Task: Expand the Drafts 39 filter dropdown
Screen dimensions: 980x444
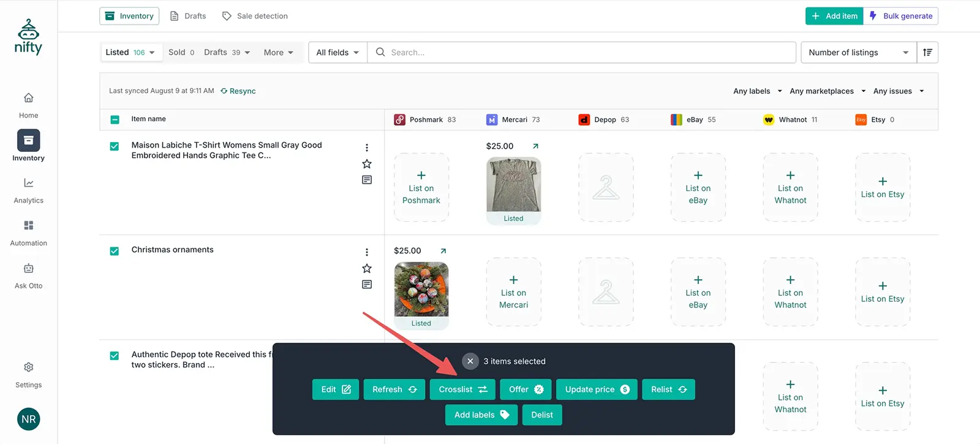Action: [x=227, y=53]
